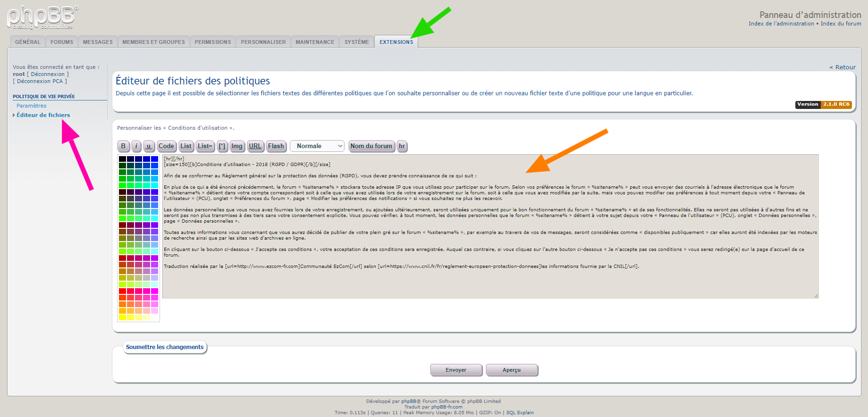Viewport: 868px width, 417px height.
Task: Insert list item [*] tag
Action: point(222,146)
